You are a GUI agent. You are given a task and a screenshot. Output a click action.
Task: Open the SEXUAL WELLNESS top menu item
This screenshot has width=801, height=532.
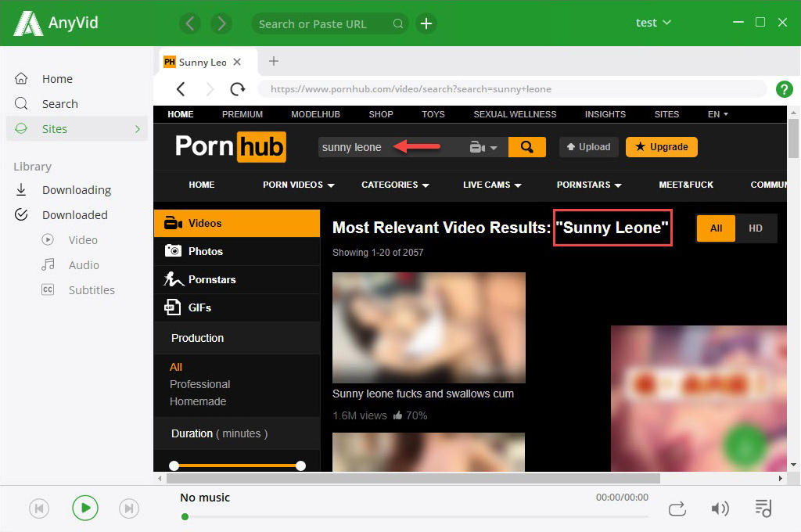coord(515,114)
